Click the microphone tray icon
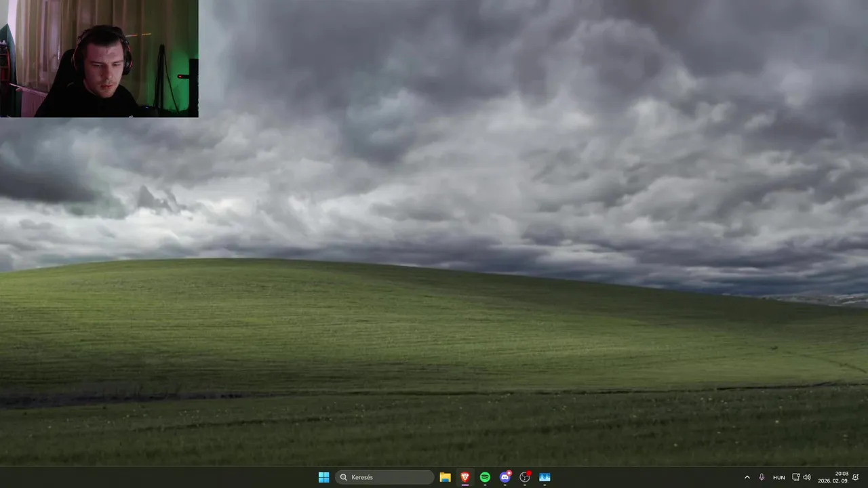868x488 pixels. coord(762,477)
